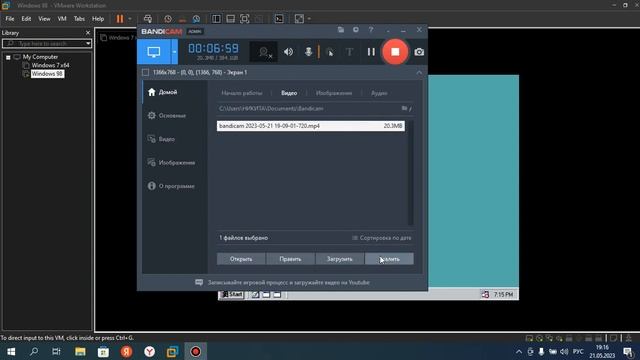
Task: Click the Загрузить button
Action: (340, 259)
